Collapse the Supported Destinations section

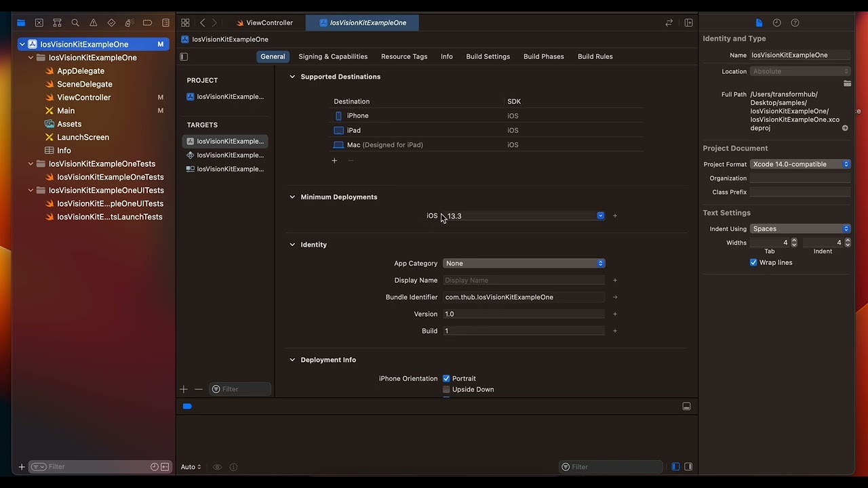(292, 77)
